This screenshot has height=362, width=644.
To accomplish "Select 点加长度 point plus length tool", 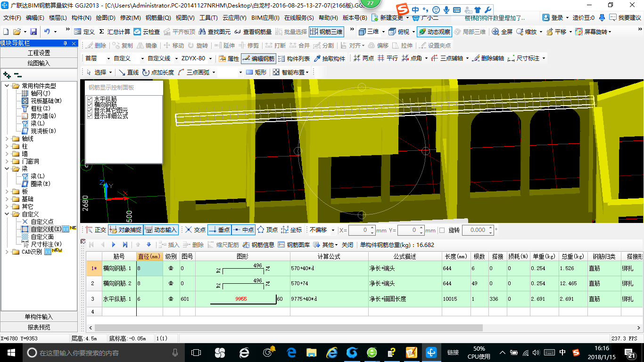I will pyautogui.click(x=158, y=72).
